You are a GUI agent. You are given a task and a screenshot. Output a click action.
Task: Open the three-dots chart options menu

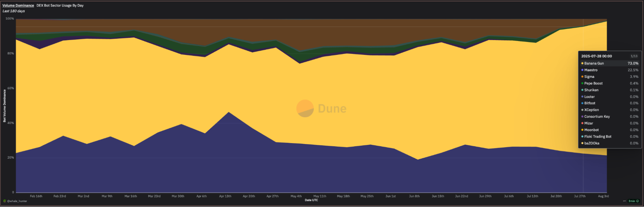(624, 201)
